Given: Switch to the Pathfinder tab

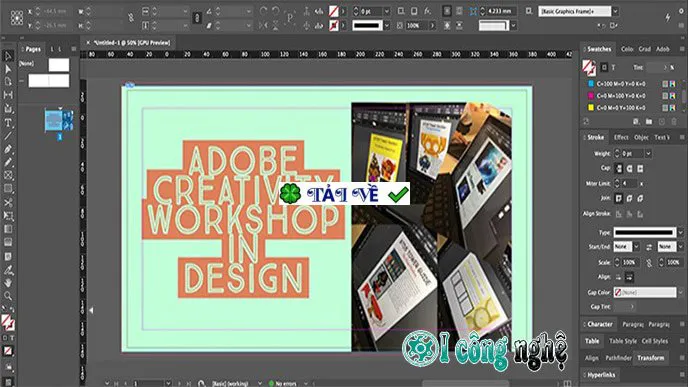Looking at the screenshot, I should click(618, 358).
